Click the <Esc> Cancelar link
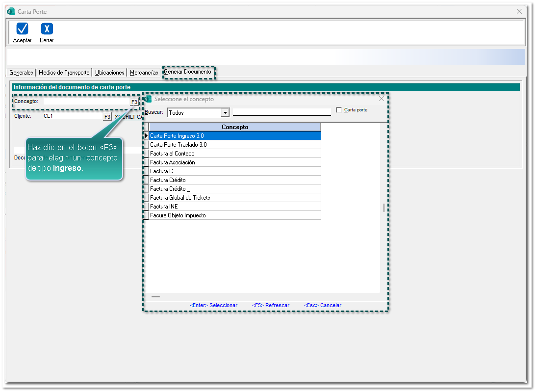The width and height of the screenshot is (536, 392). click(x=322, y=305)
